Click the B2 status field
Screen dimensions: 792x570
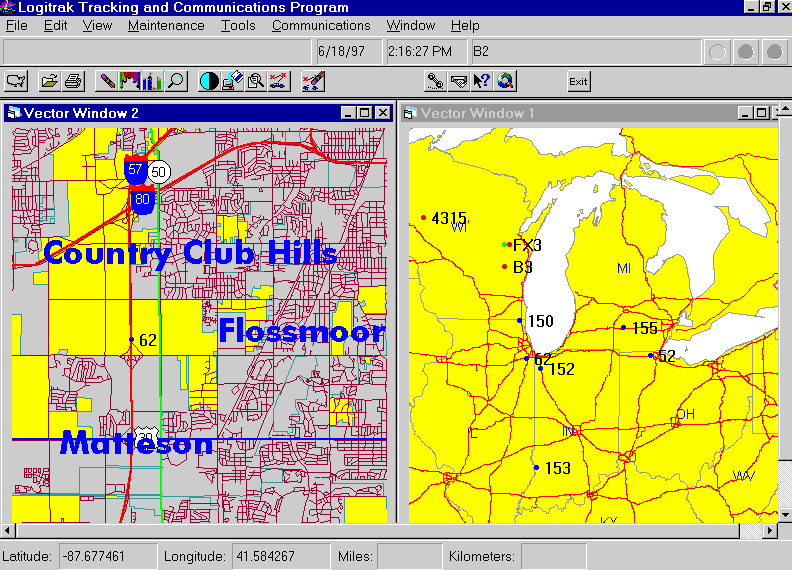pyautogui.click(x=586, y=51)
